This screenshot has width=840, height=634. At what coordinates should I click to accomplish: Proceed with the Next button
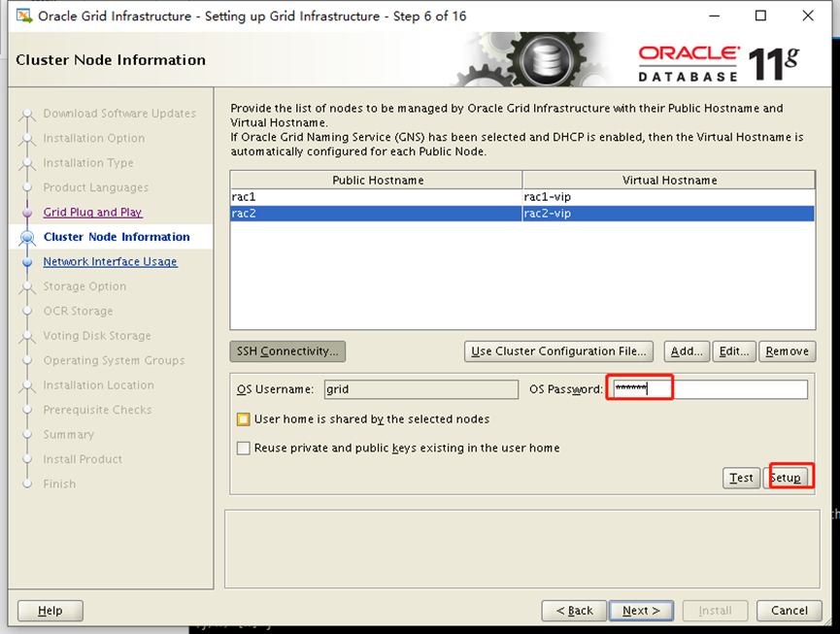click(641, 611)
